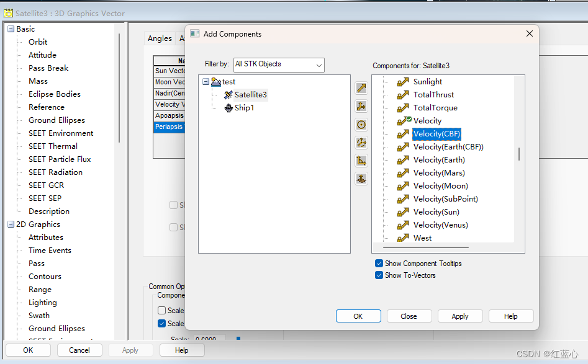Image resolution: width=588 pixels, height=364 pixels.
Task: Close the Add Components dialog with X
Action: pyautogui.click(x=530, y=33)
